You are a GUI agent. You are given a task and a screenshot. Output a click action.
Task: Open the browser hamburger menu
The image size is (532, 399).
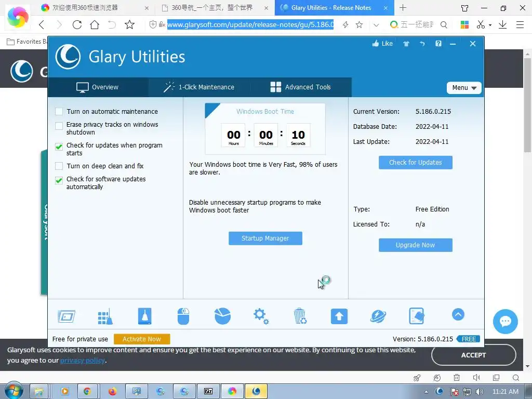[520, 24]
